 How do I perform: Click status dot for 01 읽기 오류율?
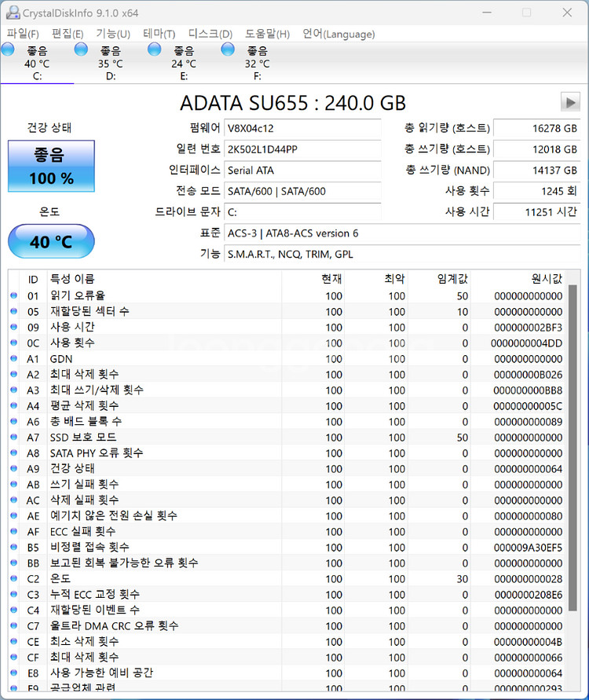(14, 295)
